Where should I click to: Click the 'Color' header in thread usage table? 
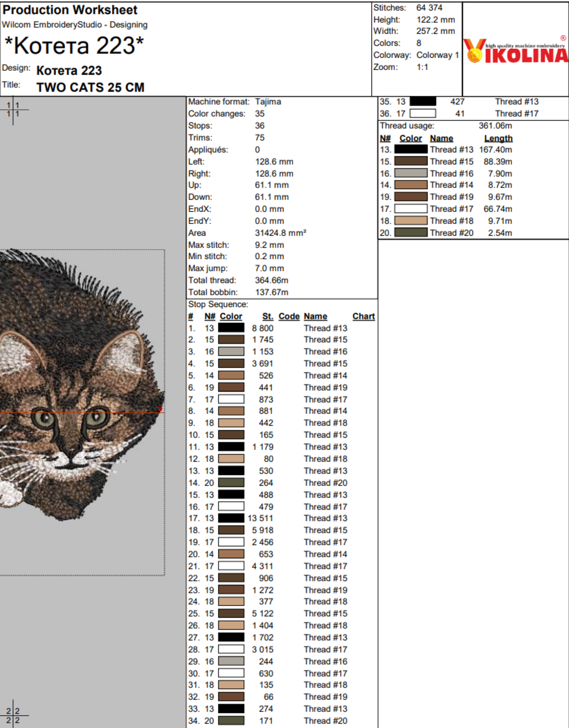click(411, 138)
